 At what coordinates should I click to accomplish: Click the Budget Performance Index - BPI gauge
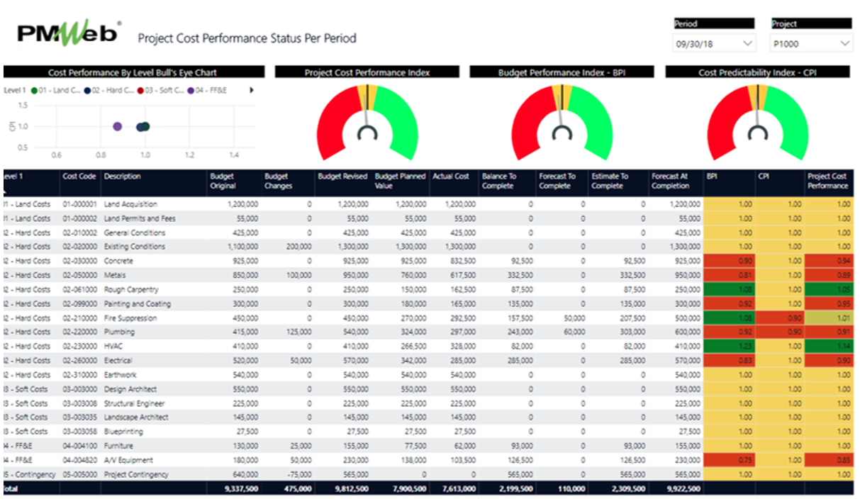(561, 124)
